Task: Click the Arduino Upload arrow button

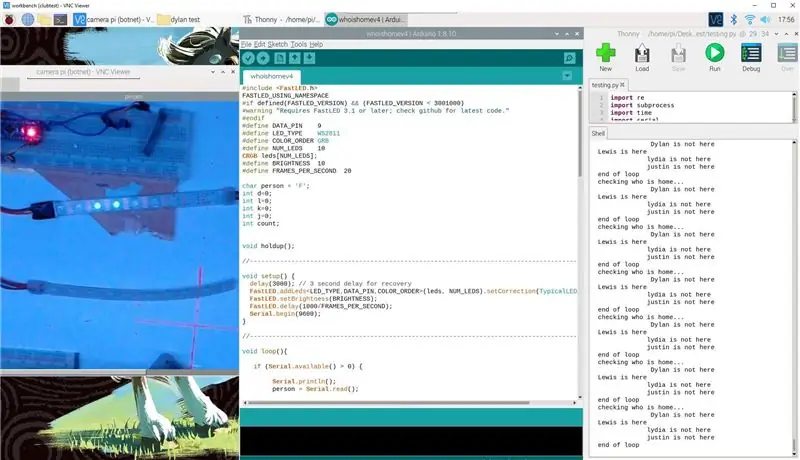Action: [x=263, y=58]
